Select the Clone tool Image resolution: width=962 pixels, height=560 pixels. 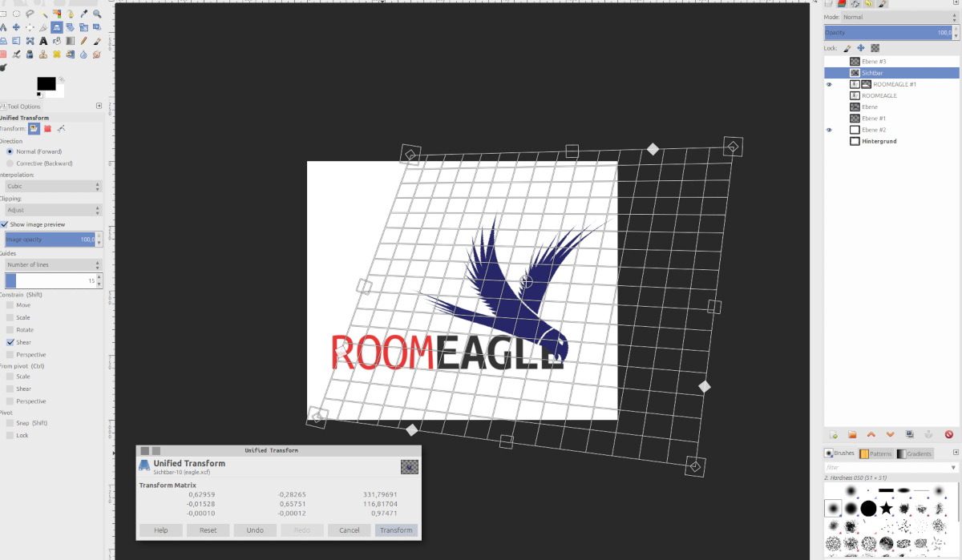(x=43, y=54)
